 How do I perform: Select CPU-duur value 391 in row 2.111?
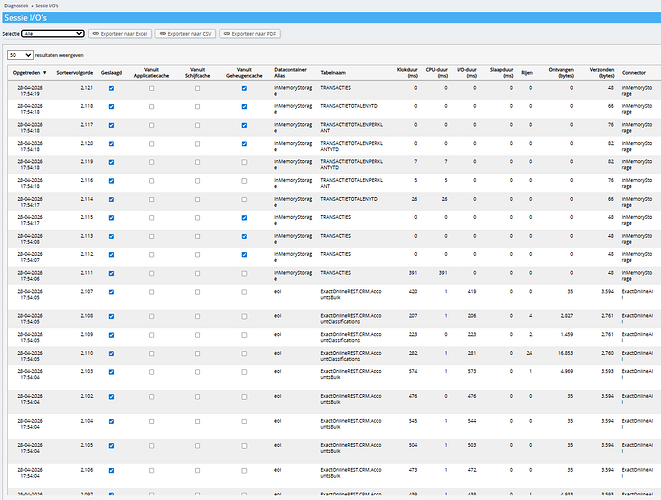pyautogui.click(x=443, y=273)
